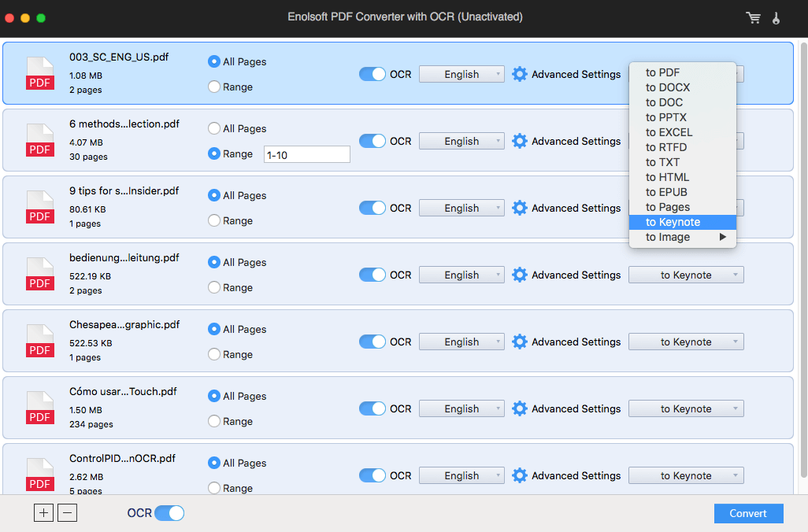The width and height of the screenshot is (808, 532).
Task: Choose 'to HTML' from format menu
Action: [x=682, y=177]
